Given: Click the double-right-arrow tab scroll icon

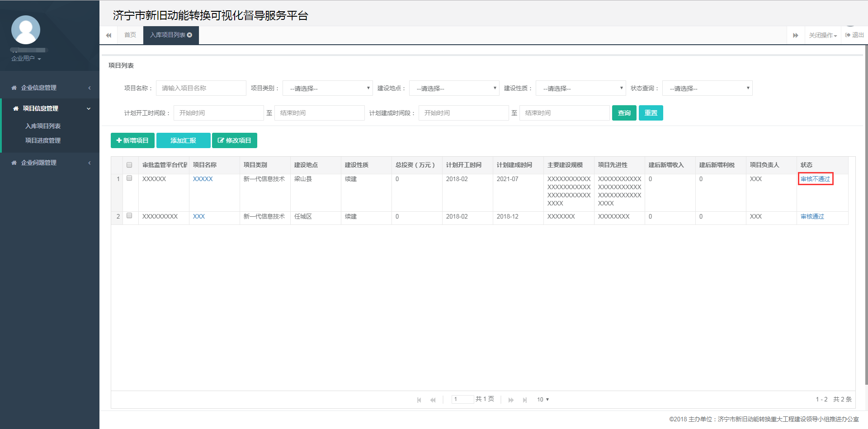Looking at the screenshot, I should (796, 35).
